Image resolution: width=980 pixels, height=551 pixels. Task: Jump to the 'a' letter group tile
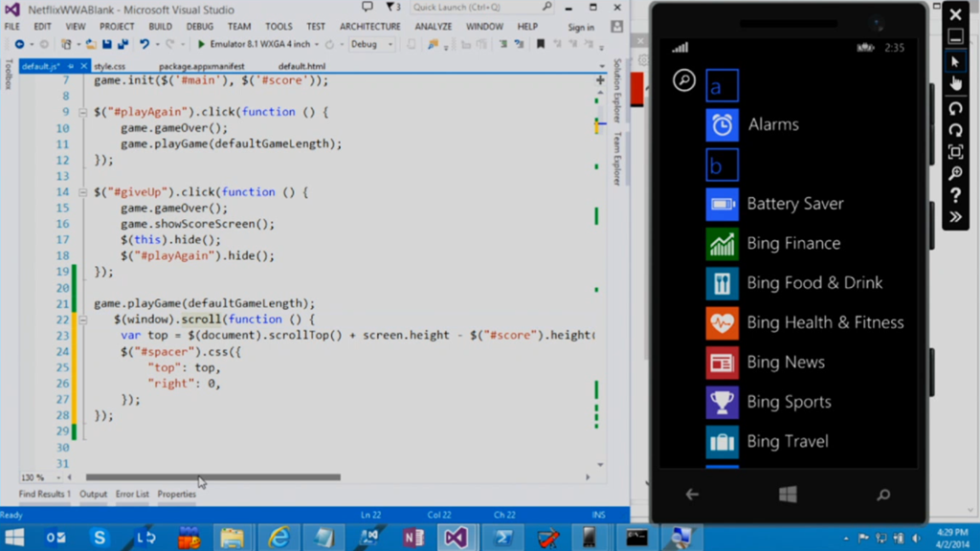[722, 85]
